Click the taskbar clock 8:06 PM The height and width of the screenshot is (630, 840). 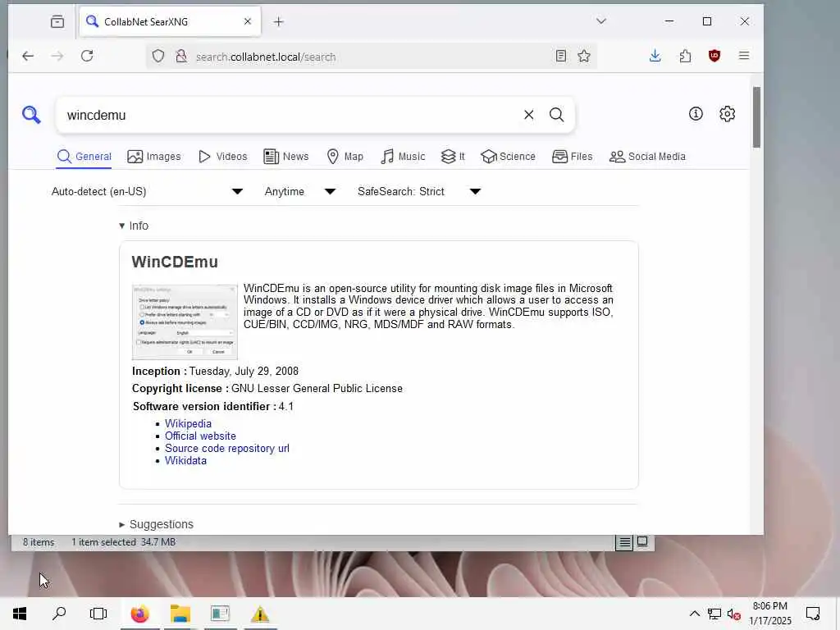click(x=769, y=606)
